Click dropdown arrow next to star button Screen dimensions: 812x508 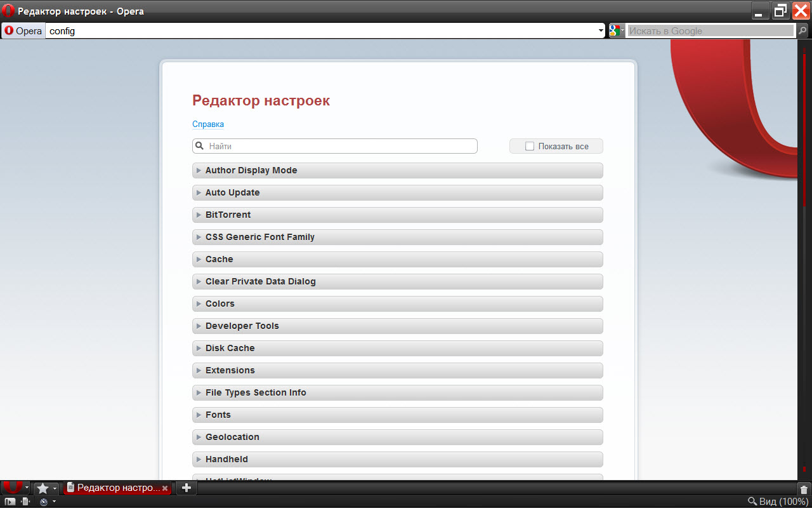(x=55, y=488)
